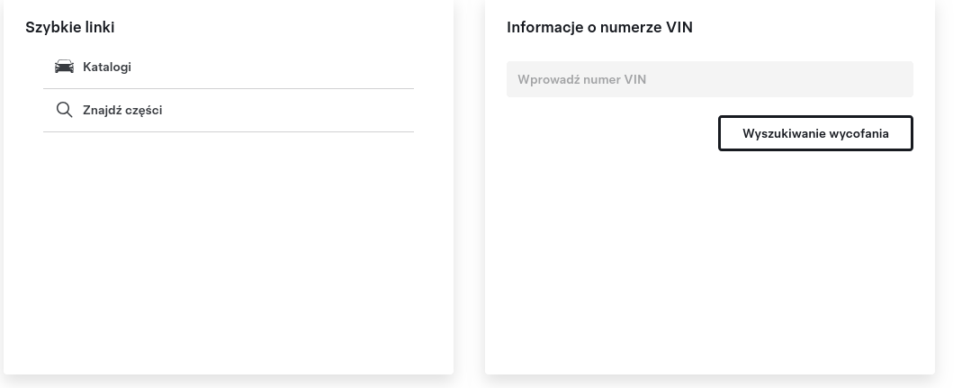Click empty space below the recall search button
The height and width of the screenshot is (388, 980).
[709, 262]
